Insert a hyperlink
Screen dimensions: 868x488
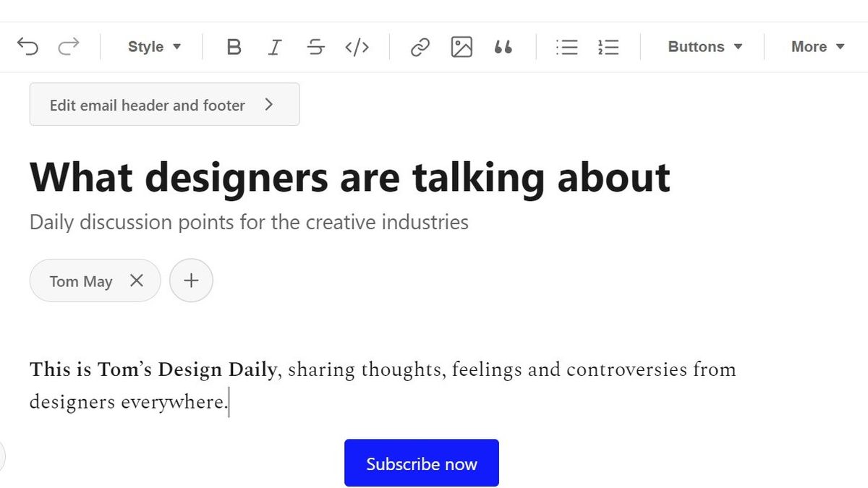pyautogui.click(x=420, y=47)
